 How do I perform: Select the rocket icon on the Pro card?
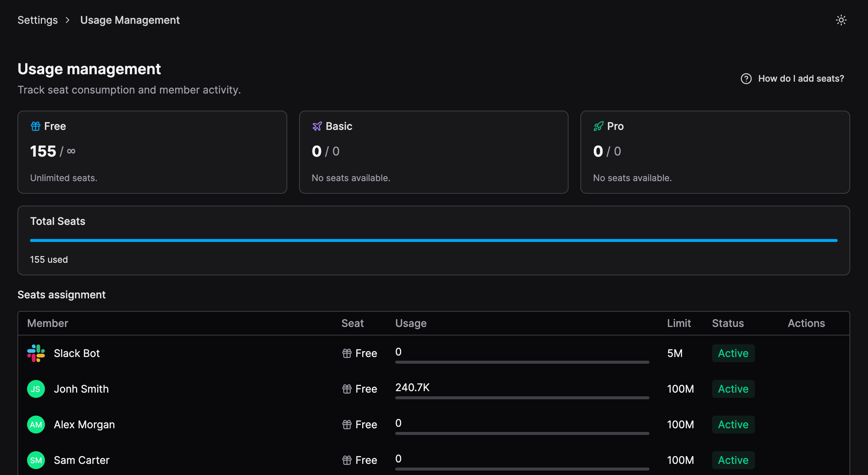(598, 126)
